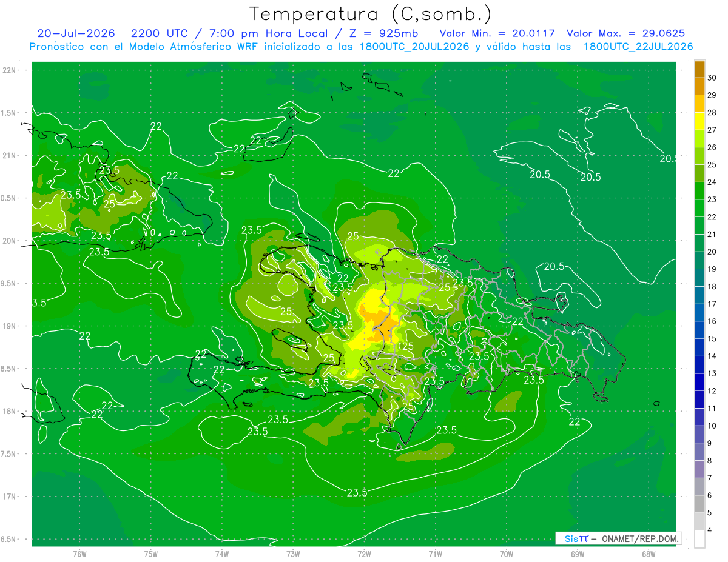Screen dimensions: 728x562
Task: Click dark blue swatch between 12 and 13
Action: (x=699, y=382)
